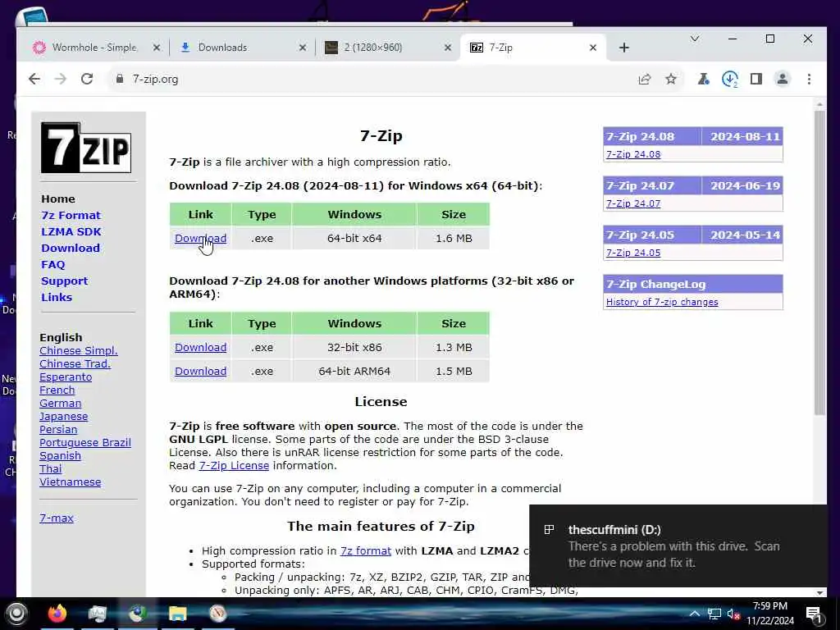Image resolution: width=840 pixels, height=630 pixels.
Task: Switch language to Portuguese Brazil
Action: (84, 442)
